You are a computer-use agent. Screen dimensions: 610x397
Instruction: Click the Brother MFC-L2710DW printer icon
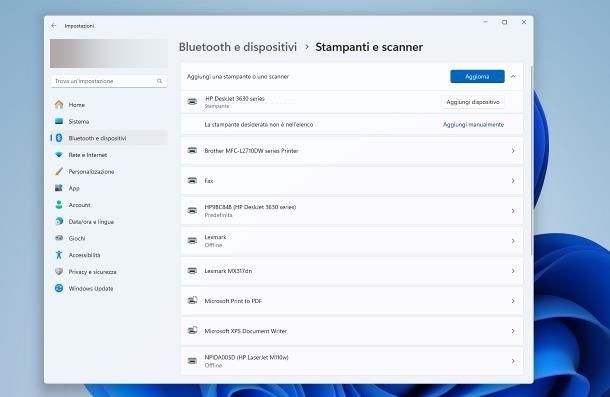[x=192, y=151]
